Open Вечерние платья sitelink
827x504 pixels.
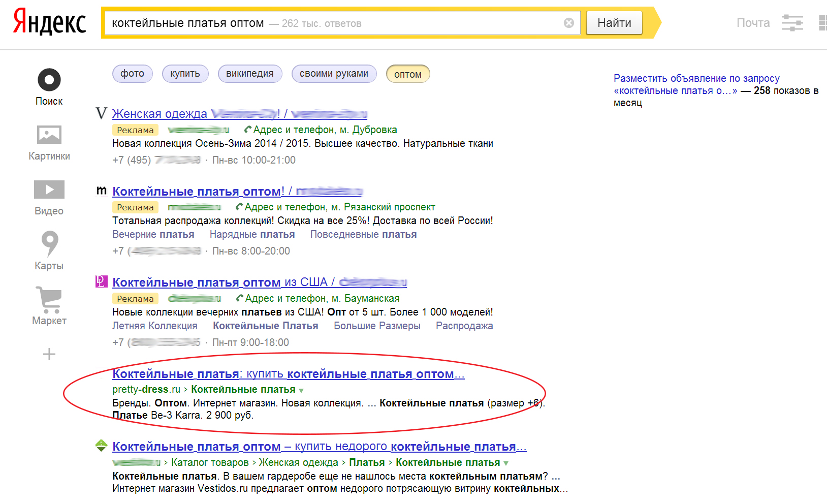(x=153, y=234)
